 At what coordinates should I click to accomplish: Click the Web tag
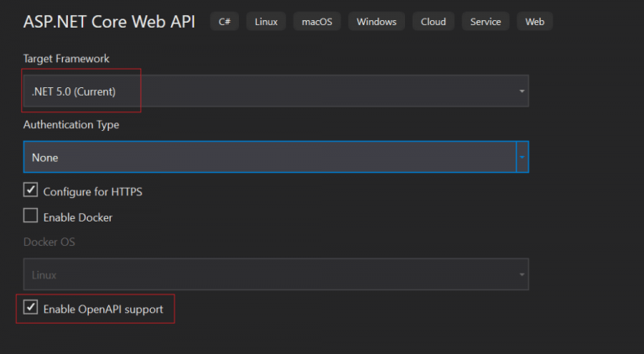pos(534,22)
